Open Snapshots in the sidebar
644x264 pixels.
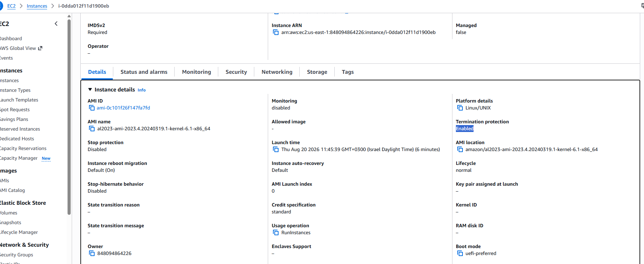[x=10, y=222]
